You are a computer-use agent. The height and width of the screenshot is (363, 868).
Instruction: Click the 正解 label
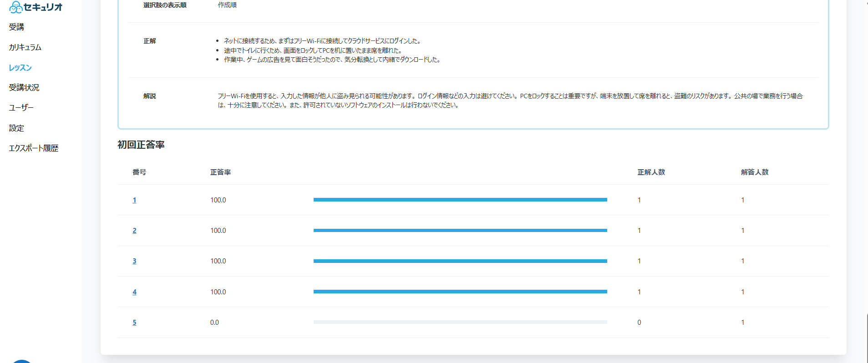[150, 41]
